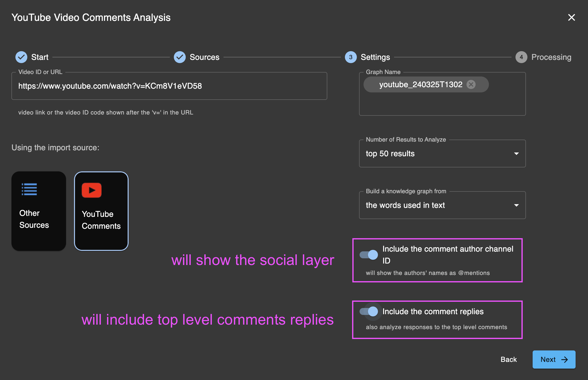This screenshot has height=380, width=588.
Task: Click the Processing step number 4 icon
Action: pyautogui.click(x=521, y=57)
